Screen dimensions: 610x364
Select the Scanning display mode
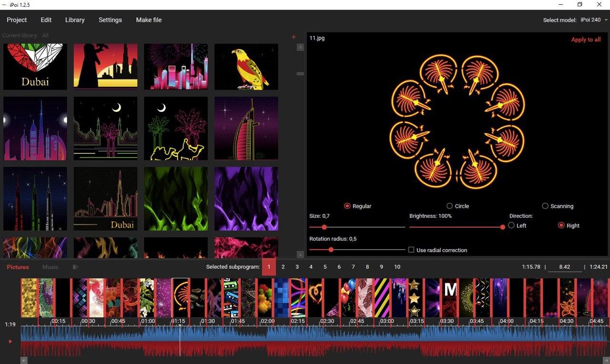point(558,206)
